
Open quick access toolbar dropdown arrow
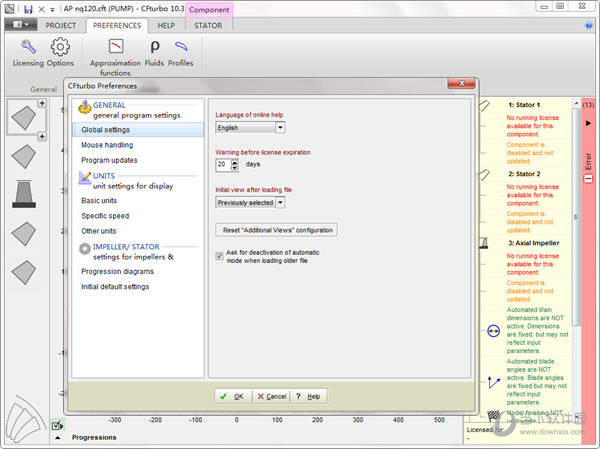[x=52, y=10]
